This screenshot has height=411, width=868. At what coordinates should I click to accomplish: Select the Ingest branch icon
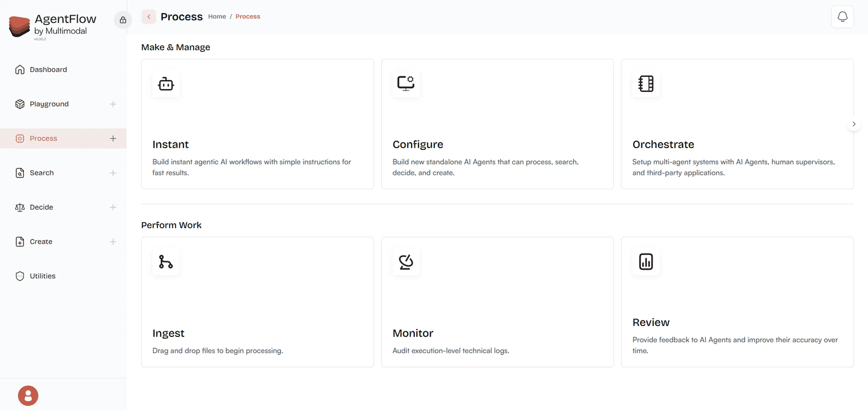(166, 262)
